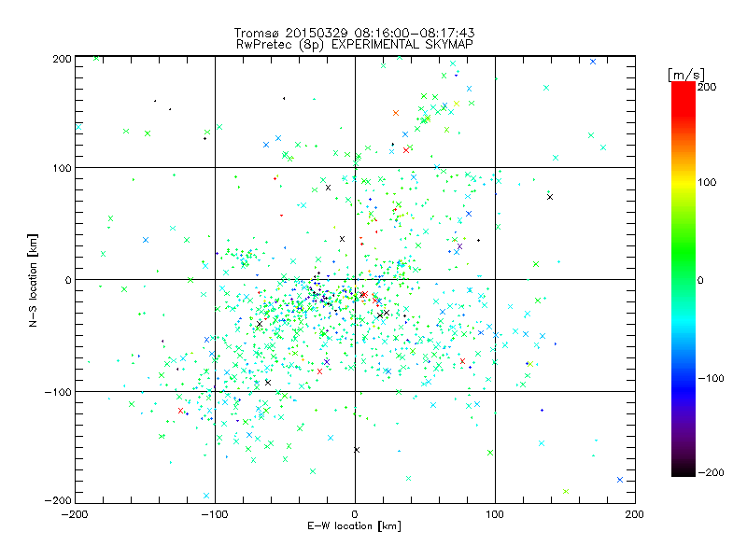Click the colorbar '-100' value label
747x560 pixels.
pos(711,378)
